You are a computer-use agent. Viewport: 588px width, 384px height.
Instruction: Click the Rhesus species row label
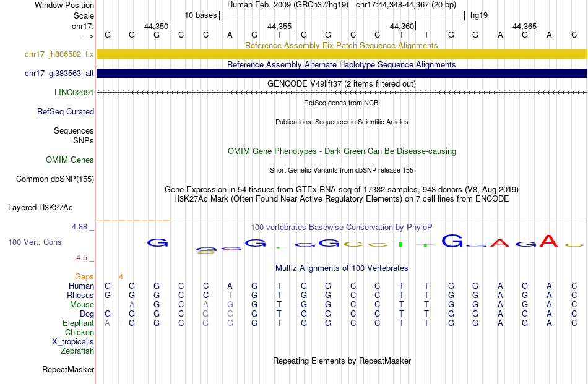point(80,295)
